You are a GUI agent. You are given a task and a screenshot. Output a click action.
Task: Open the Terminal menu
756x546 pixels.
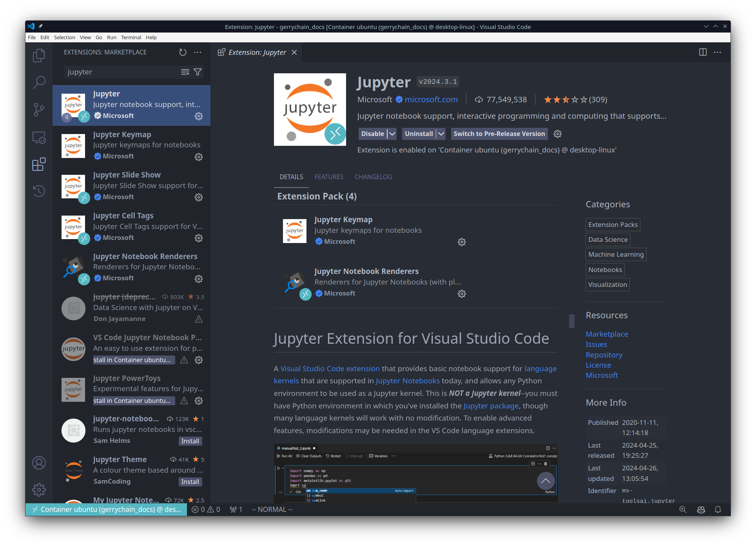[131, 37]
